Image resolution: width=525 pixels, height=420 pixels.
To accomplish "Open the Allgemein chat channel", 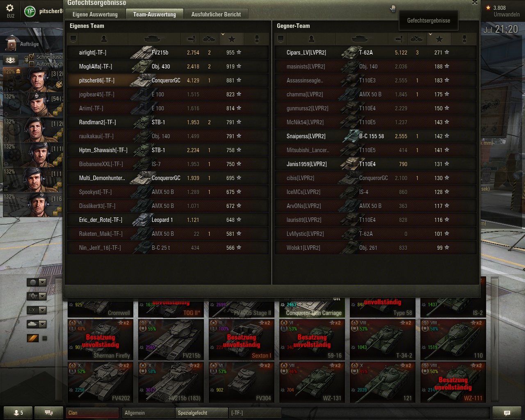I will [x=148, y=413].
